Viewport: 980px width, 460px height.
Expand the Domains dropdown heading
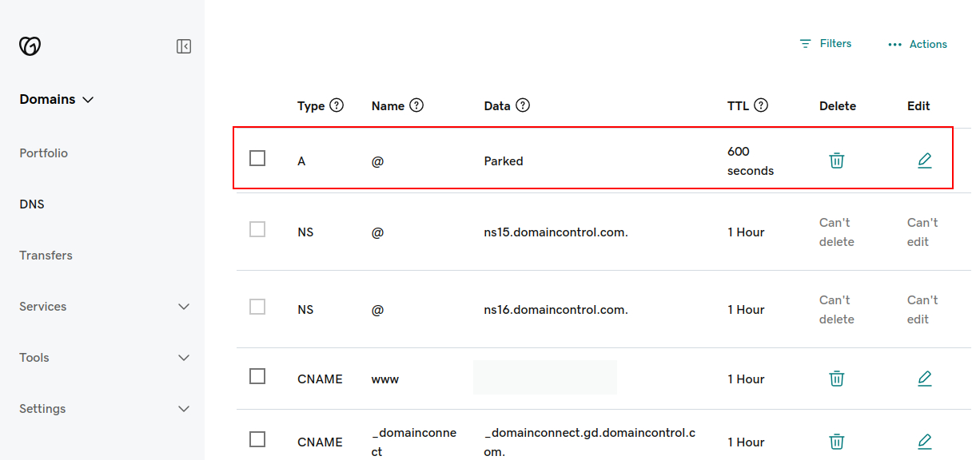[57, 100]
